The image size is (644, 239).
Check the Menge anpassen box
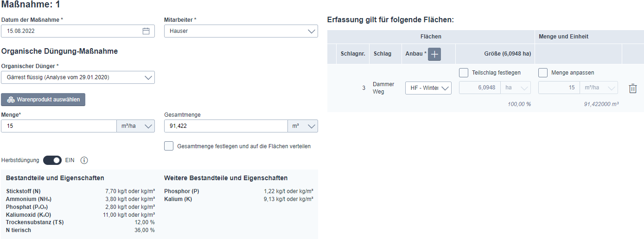(543, 73)
